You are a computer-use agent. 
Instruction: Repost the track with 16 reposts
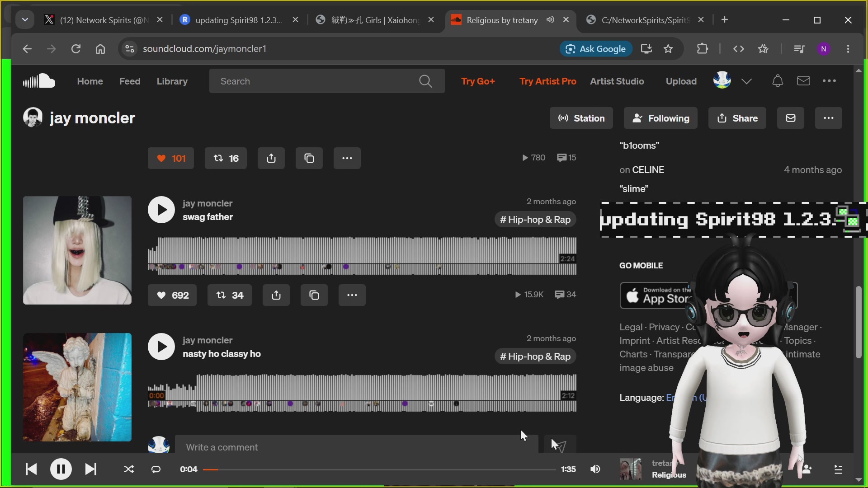(226, 158)
